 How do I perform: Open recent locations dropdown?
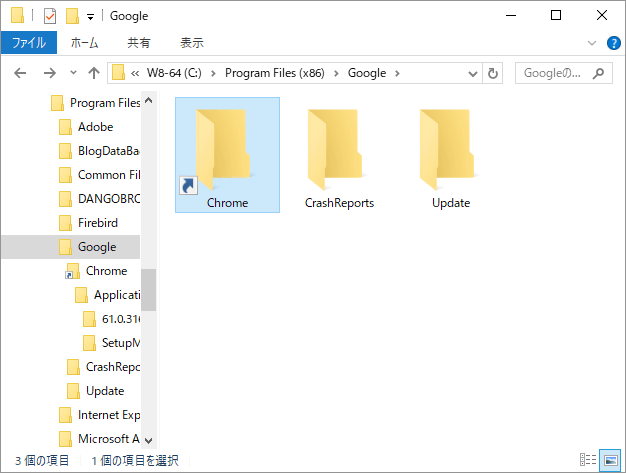click(73, 73)
